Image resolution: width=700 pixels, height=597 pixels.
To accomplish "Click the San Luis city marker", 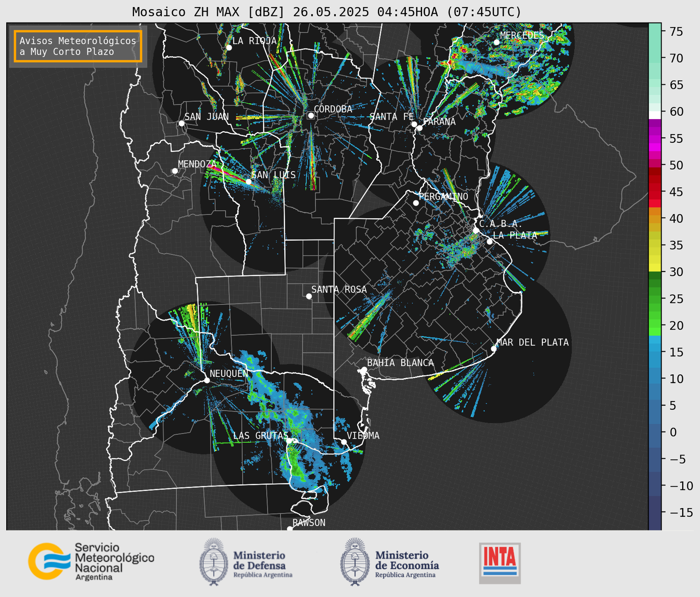I will click(x=249, y=181).
